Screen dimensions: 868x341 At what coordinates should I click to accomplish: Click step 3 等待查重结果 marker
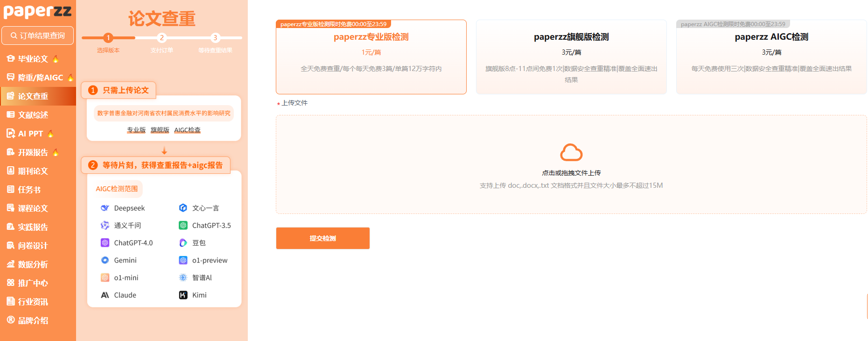pyautogui.click(x=215, y=38)
